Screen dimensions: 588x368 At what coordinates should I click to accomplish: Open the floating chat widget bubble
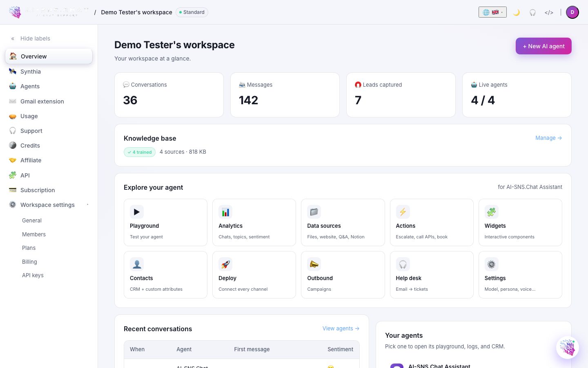[568, 348]
